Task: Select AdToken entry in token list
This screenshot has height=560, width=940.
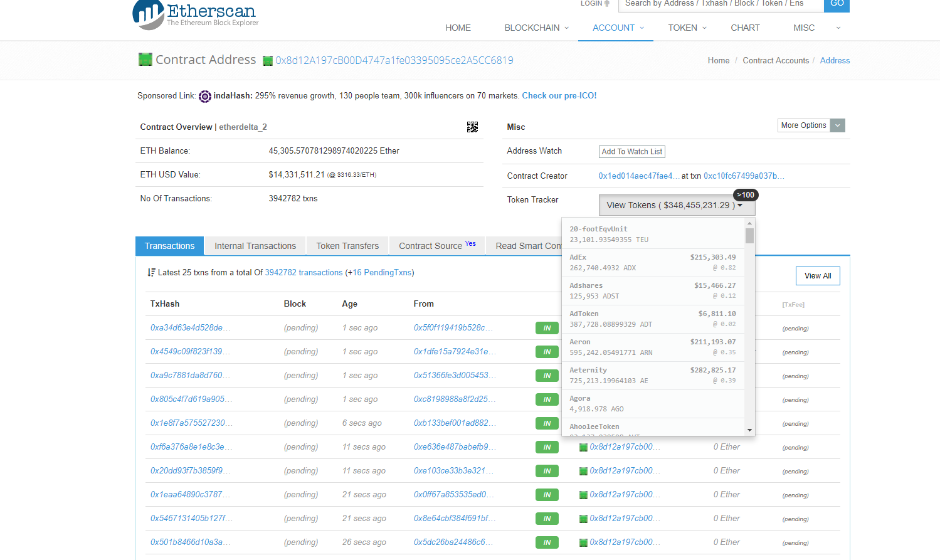Action: click(653, 319)
